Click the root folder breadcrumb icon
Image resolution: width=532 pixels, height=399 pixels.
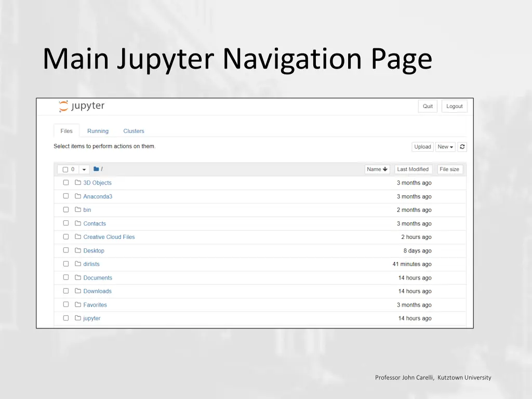click(x=96, y=169)
